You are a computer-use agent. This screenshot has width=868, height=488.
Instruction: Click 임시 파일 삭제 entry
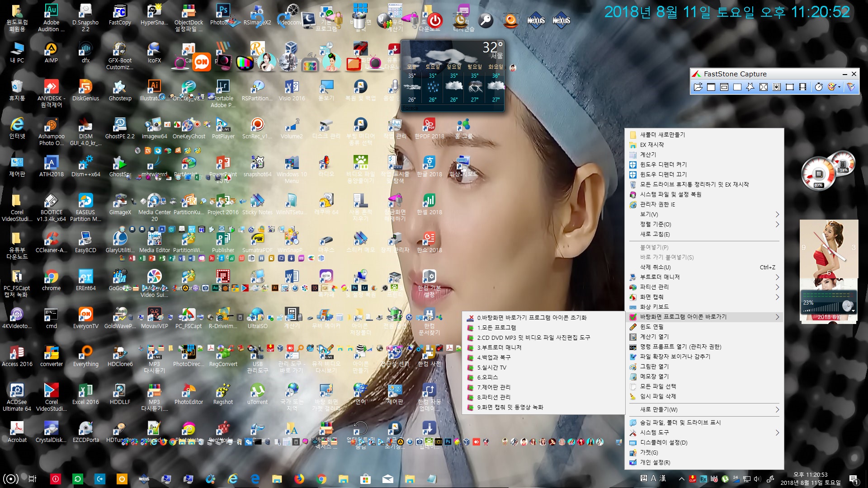pos(704,396)
